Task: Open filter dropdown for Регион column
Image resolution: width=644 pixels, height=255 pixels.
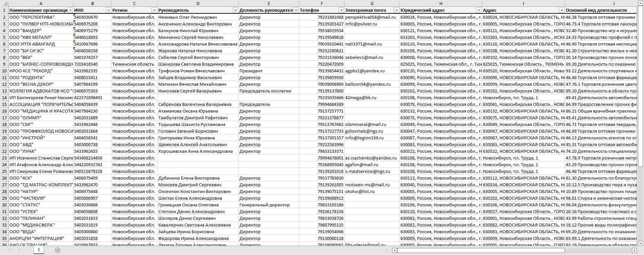Action: tap(154, 10)
